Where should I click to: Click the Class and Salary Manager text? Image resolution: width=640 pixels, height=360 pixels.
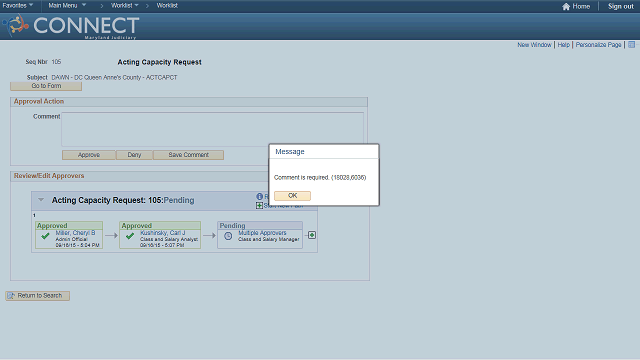tap(269, 239)
